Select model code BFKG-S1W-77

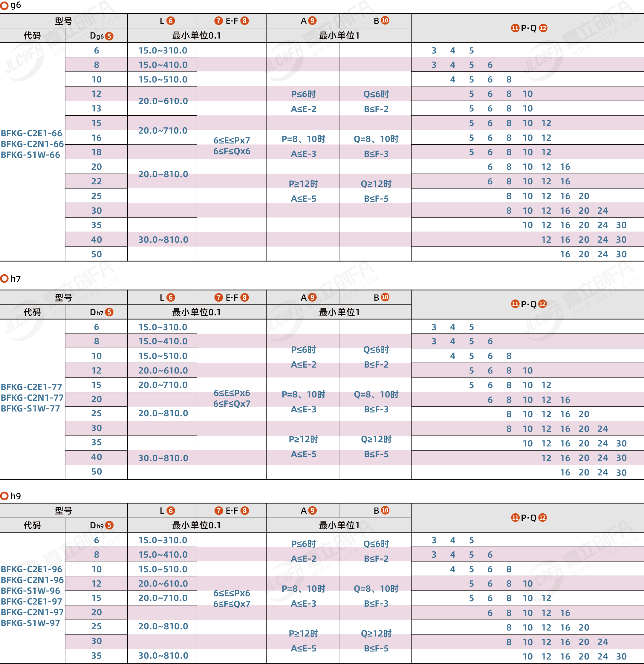click(30, 408)
